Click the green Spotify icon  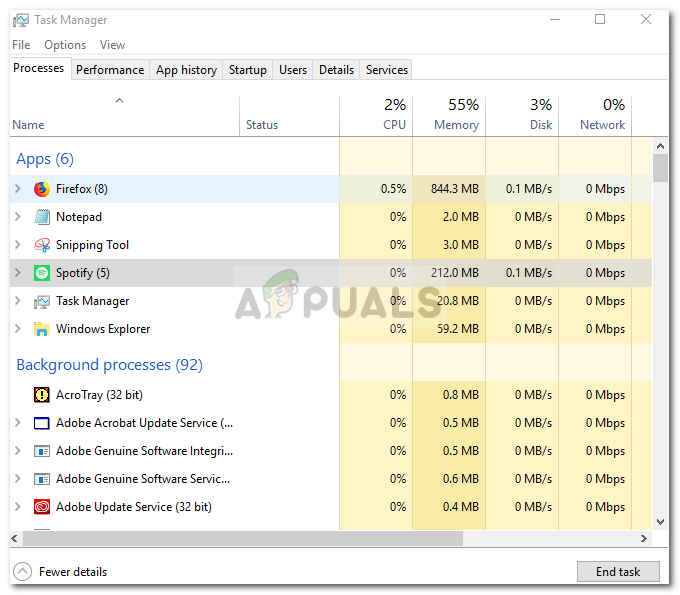click(x=42, y=273)
